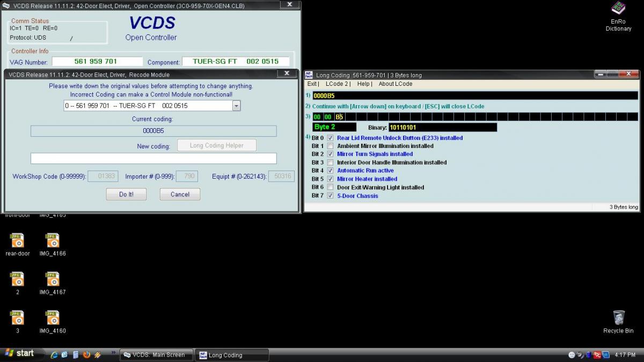This screenshot has width=644, height=362.
Task: Click the VAG Number 561 959 701 field
Action: (97, 62)
